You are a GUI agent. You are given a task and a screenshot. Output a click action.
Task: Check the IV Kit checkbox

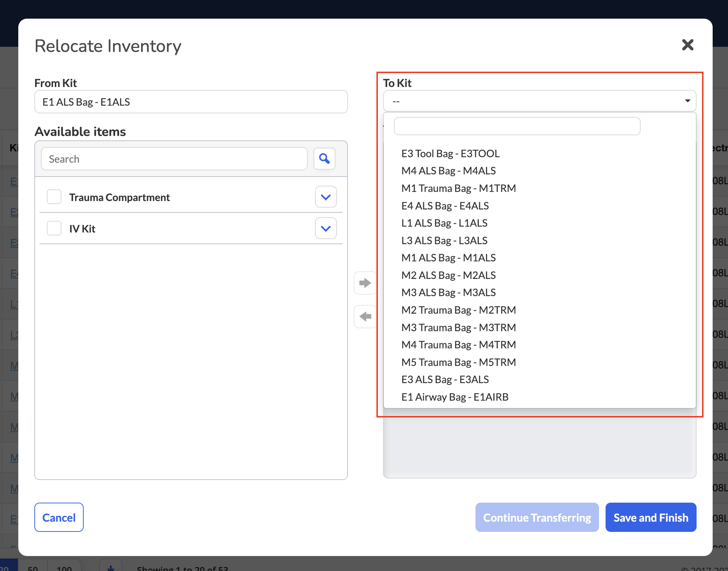[54, 228]
